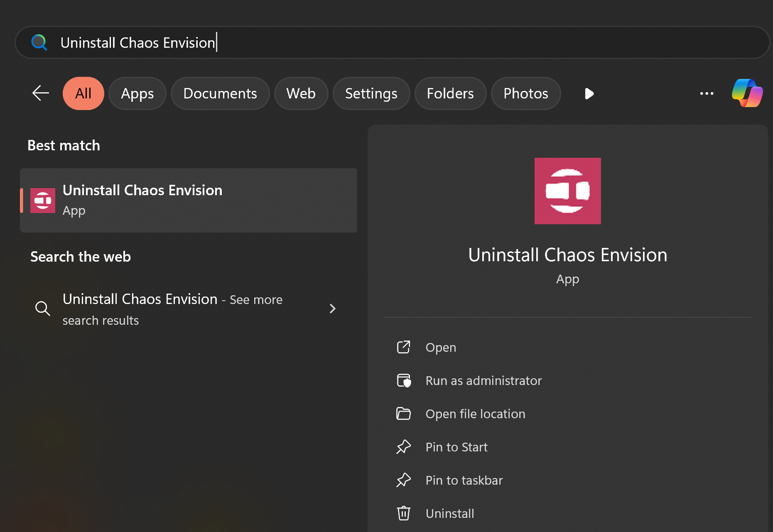The height and width of the screenshot is (532, 773).
Task: Open the three-dot more options menu
Action: (707, 93)
